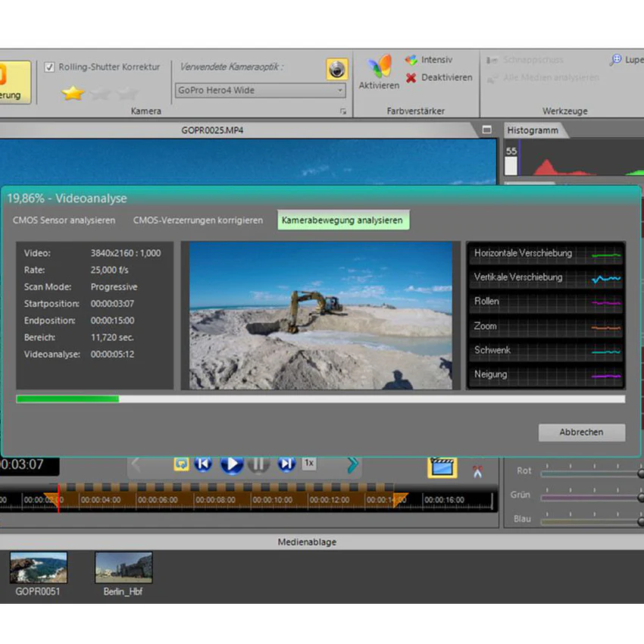The image size is (644, 644).
Task: Switch to the Histogramm tab
Action: tap(533, 130)
